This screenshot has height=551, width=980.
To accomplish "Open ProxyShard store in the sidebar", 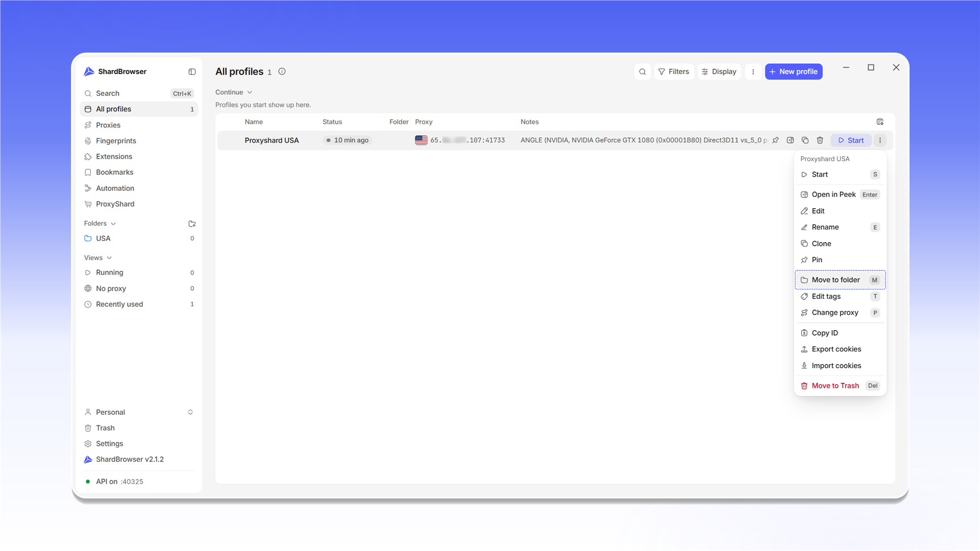I will (x=139, y=204).
